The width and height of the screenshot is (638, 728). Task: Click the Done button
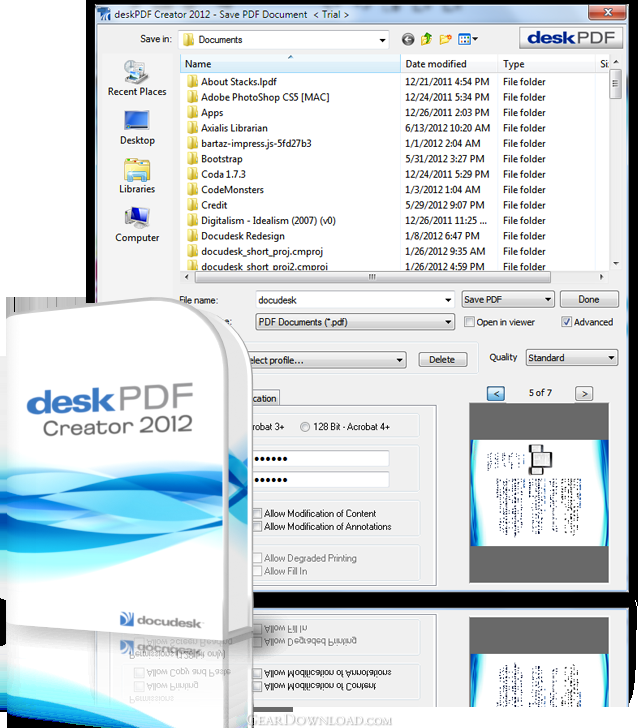(588, 299)
